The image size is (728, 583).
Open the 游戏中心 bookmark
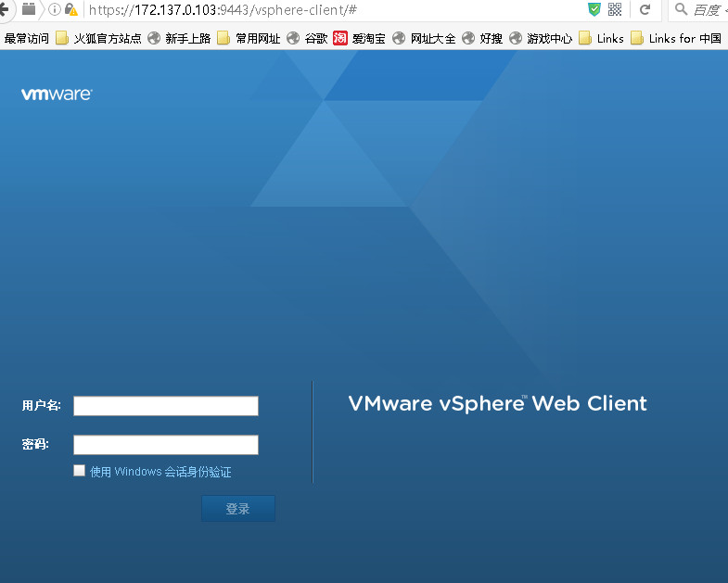coord(541,39)
